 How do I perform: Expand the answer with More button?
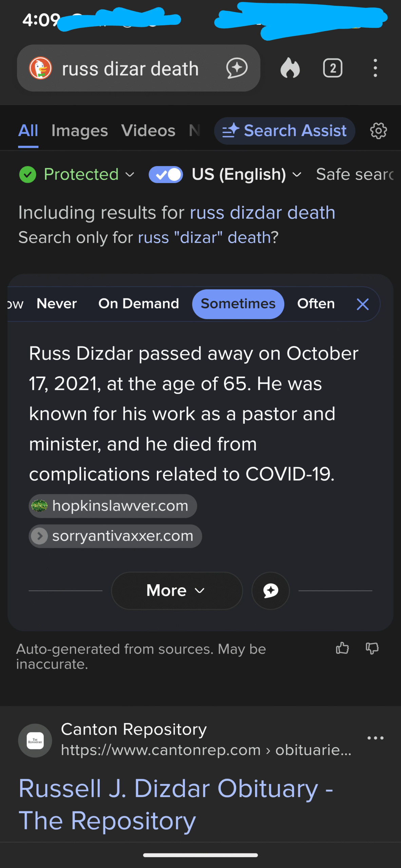[177, 591]
